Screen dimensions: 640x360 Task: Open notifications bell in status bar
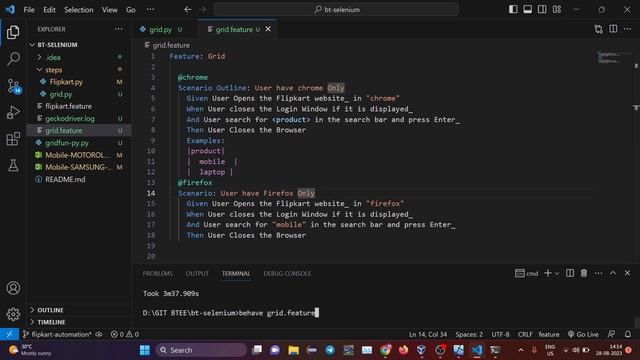pos(628,334)
